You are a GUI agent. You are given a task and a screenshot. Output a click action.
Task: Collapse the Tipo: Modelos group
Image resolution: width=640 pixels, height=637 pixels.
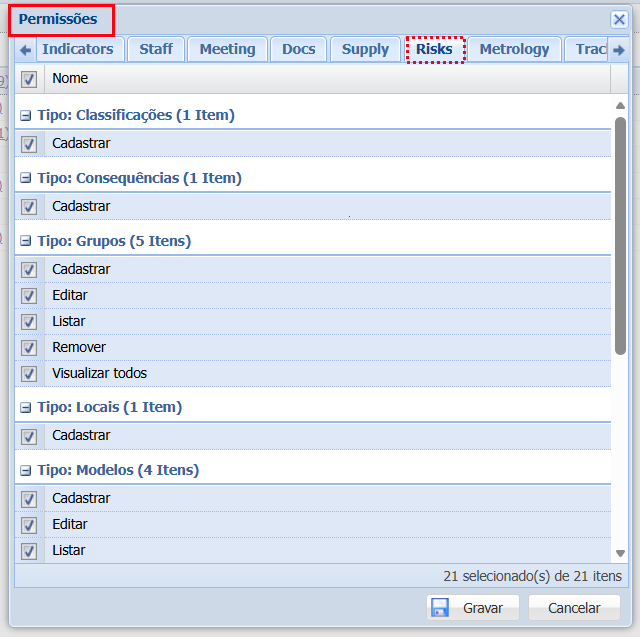pos(26,471)
